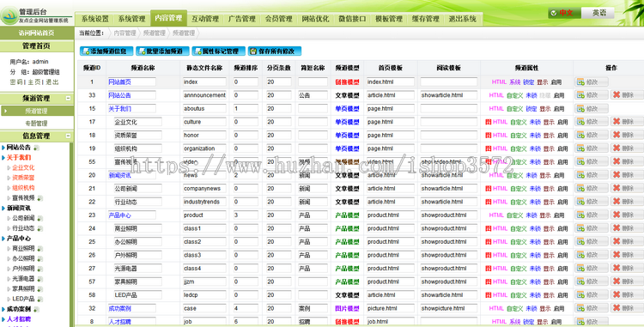Toggle the 隐藏 attribute for channel 33

tap(544, 95)
